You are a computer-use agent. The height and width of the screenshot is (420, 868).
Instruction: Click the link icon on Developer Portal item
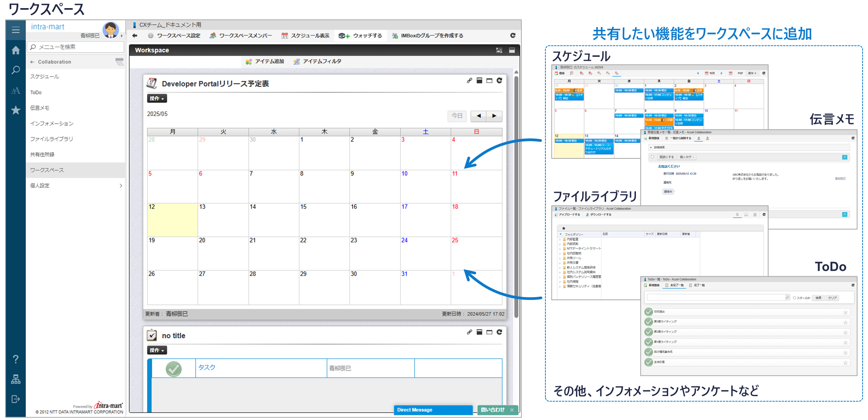point(469,80)
